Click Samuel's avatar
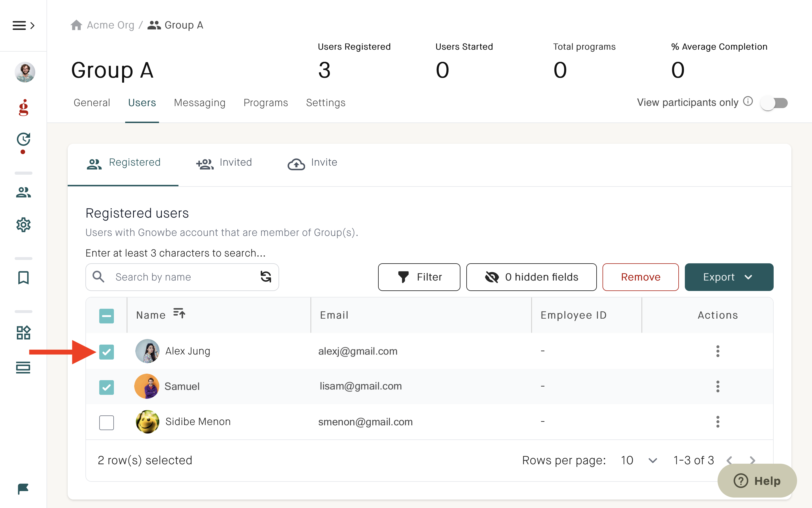Image resolution: width=812 pixels, height=508 pixels. [147, 386]
